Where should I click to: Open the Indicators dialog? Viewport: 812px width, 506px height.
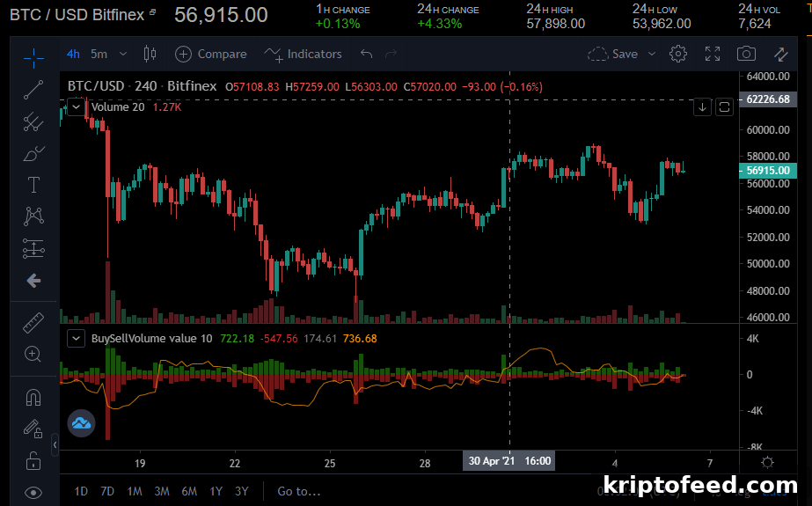(x=303, y=54)
